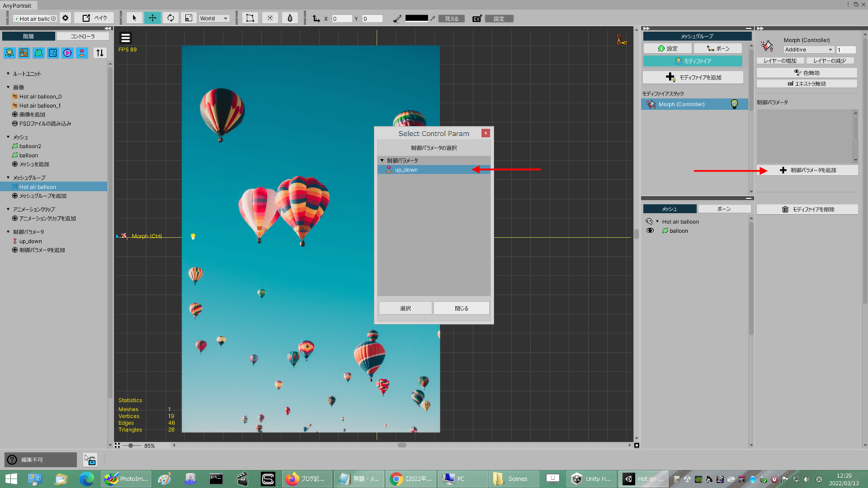This screenshot has height=488, width=868.
Task: Toggle lightbulb on Morph (Controller) modifier
Action: pos(735,104)
